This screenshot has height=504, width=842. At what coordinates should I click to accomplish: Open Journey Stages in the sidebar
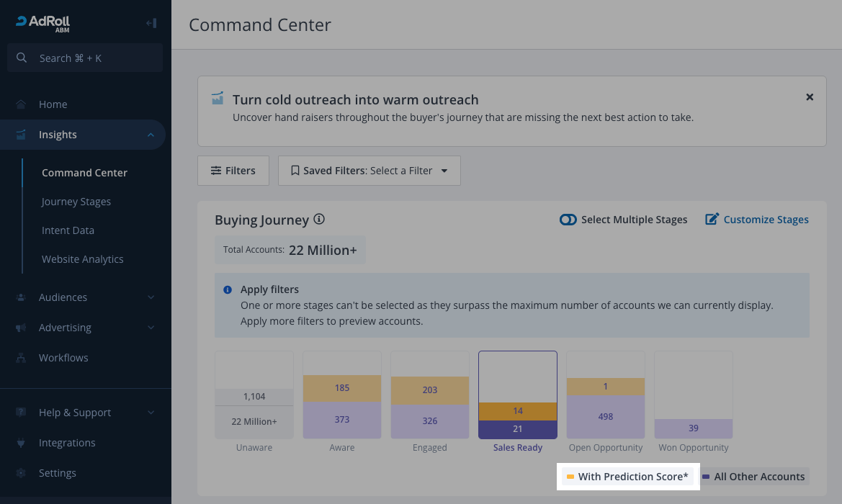tap(76, 202)
